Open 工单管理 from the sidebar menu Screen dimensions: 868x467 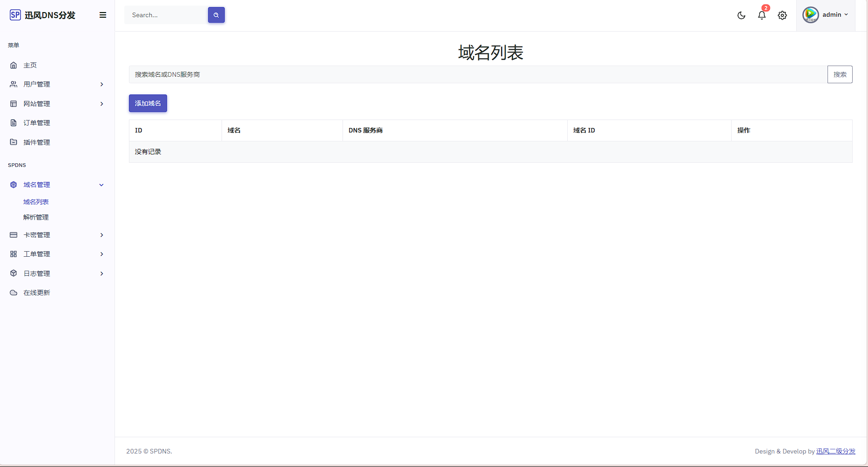click(37, 254)
